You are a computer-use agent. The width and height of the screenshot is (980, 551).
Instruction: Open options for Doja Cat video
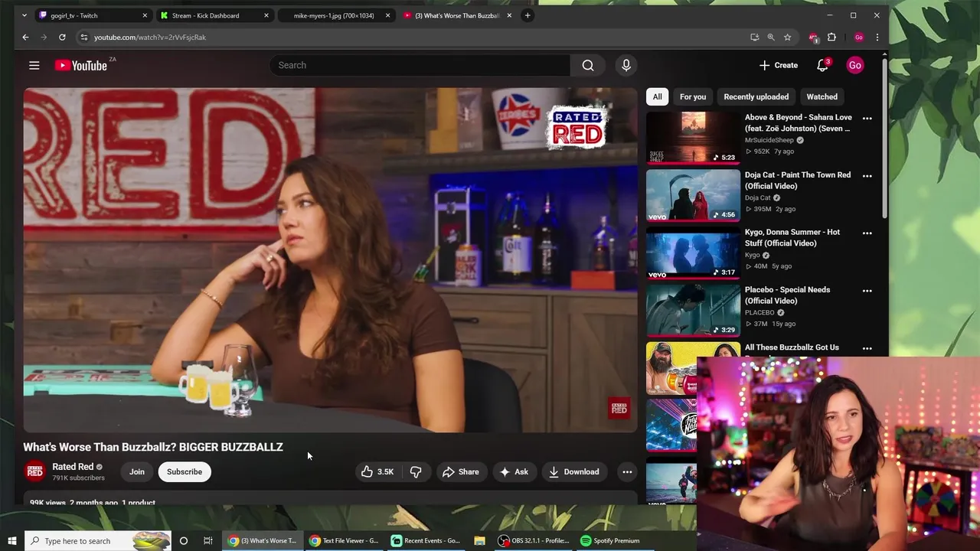click(867, 175)
